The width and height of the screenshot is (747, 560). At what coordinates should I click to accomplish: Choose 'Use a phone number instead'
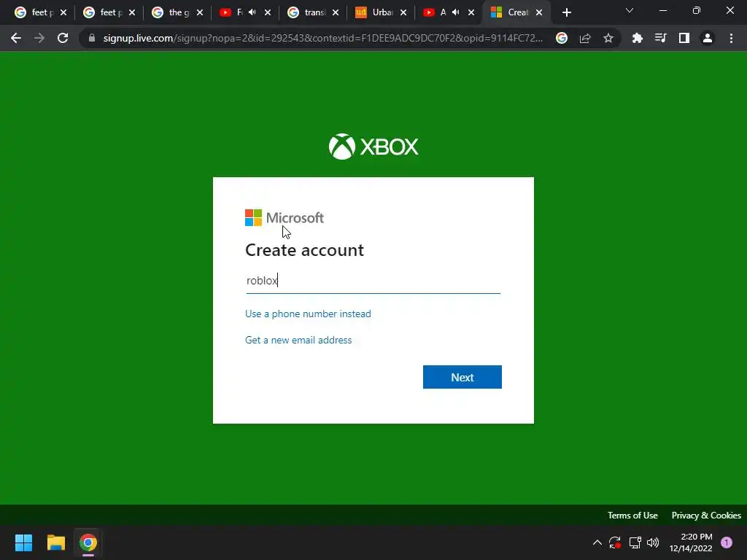(x=308, y=314)
